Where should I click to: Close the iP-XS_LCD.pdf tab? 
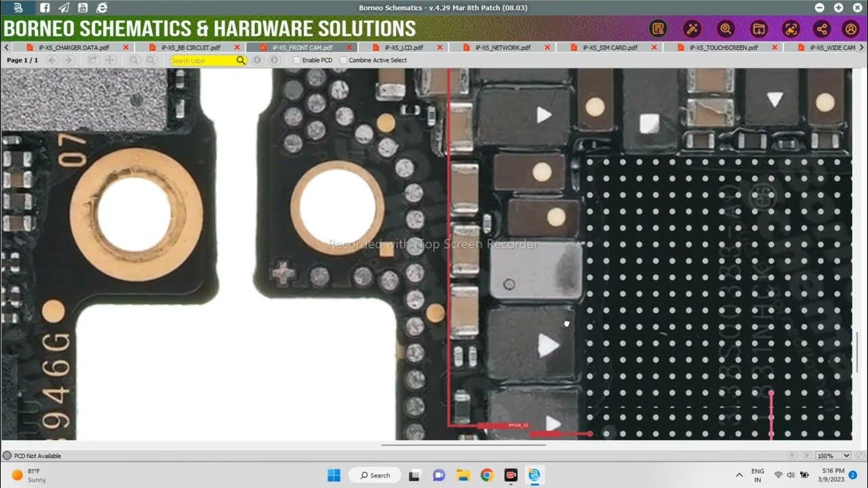(x=440, y=47)
